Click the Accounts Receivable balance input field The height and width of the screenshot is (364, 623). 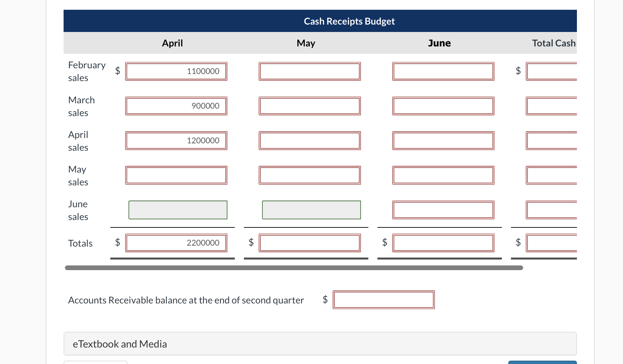point(384,300)
